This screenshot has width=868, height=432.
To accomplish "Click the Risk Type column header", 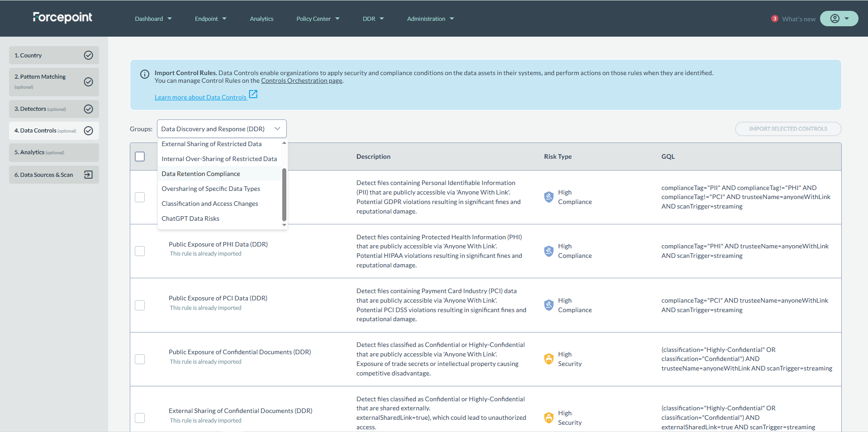I will click(x=558, y=157).
